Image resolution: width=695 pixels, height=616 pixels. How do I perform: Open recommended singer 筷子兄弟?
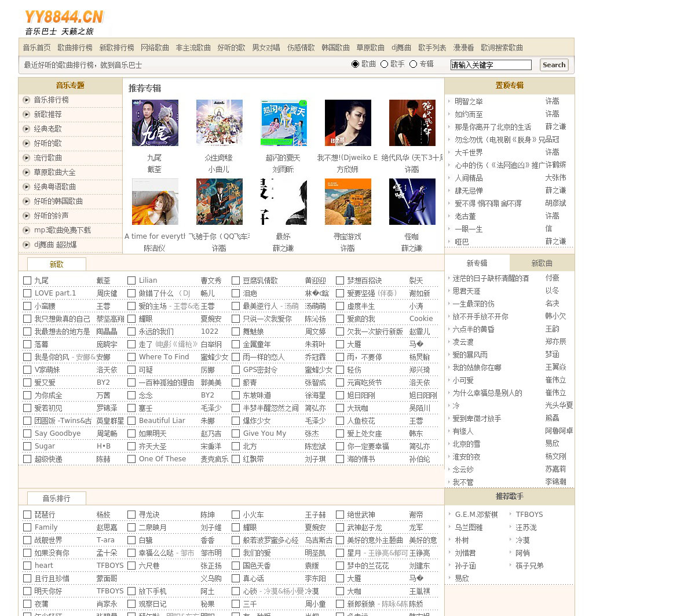(x=529, y=566)
